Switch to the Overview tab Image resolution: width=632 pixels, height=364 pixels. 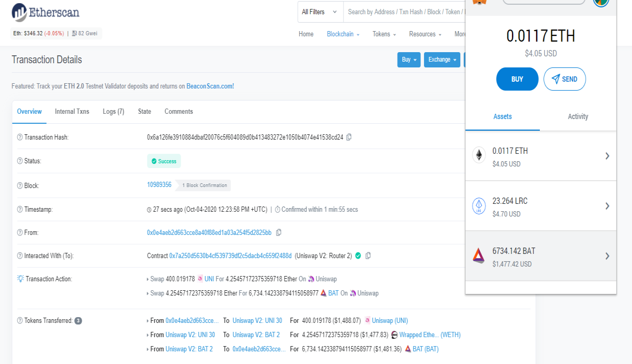coord(29,112)
